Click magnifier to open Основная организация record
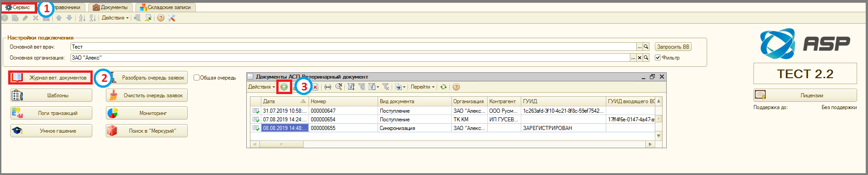The image size is (868, 175). tap(646, 58)
